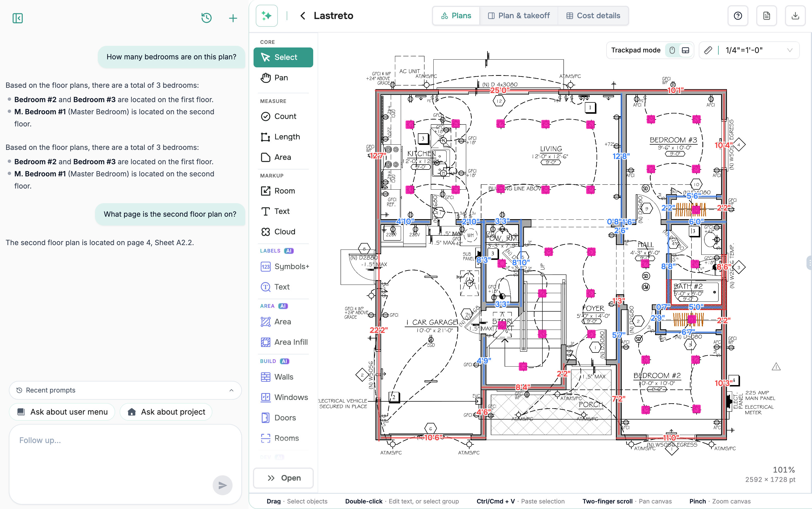Viewport: 812px width, 509px height.
Task: Select the Area Infill tool
Action: [283, 342]
